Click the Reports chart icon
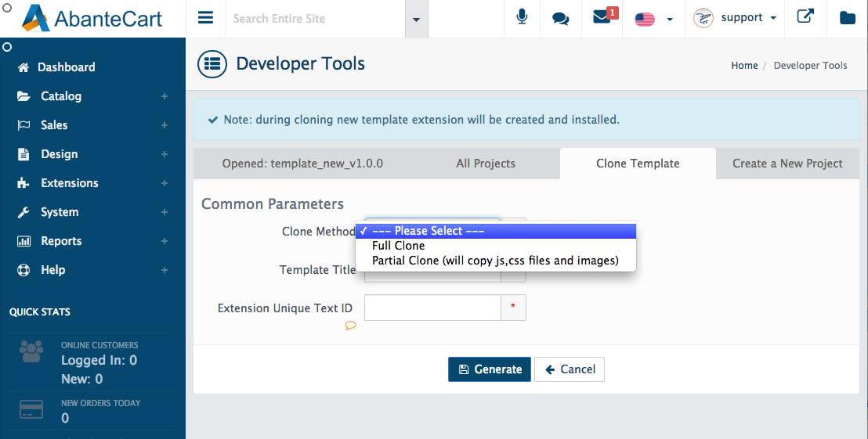 [24, 241]
